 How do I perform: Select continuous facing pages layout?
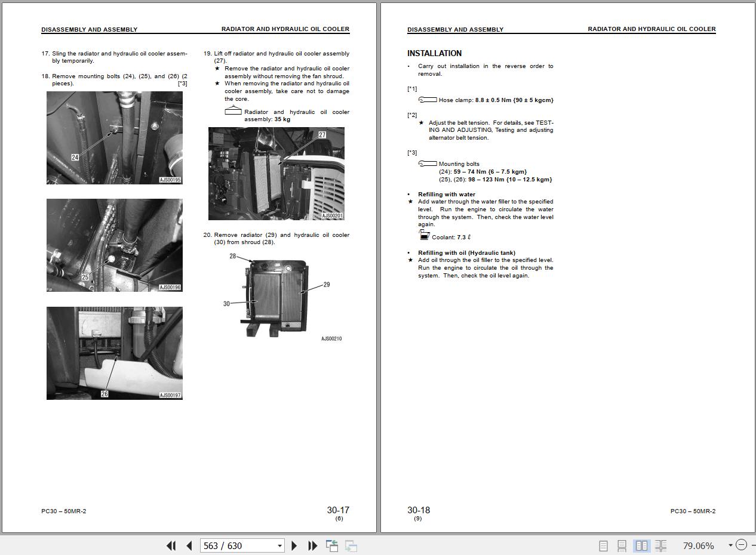pyautogui.click(x=660, y=545)
